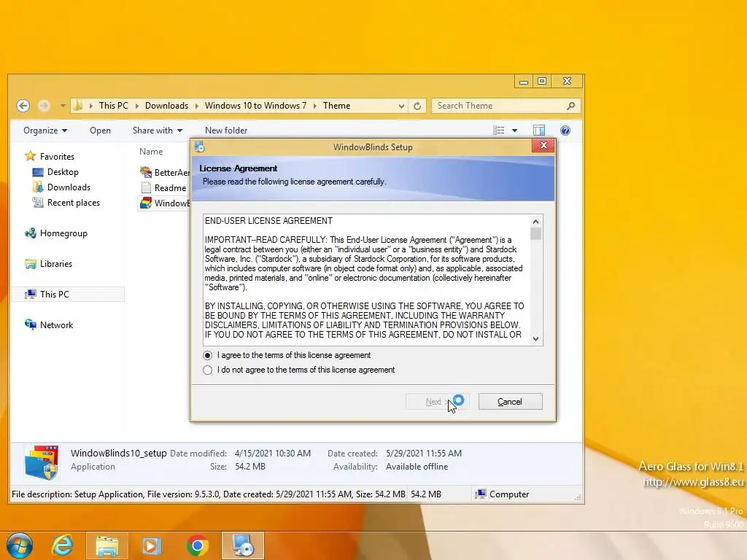Click Computer in the status bar

click(502, 494)
